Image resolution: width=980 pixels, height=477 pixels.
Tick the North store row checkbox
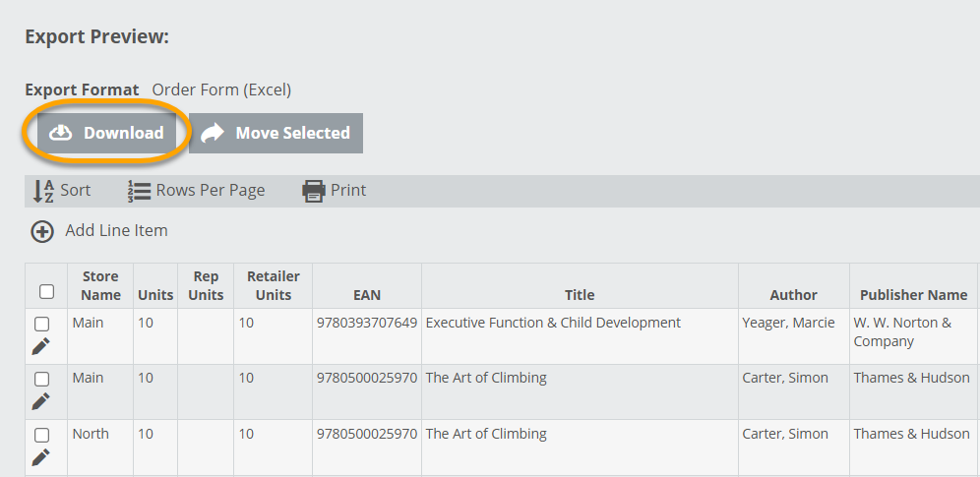41,435
